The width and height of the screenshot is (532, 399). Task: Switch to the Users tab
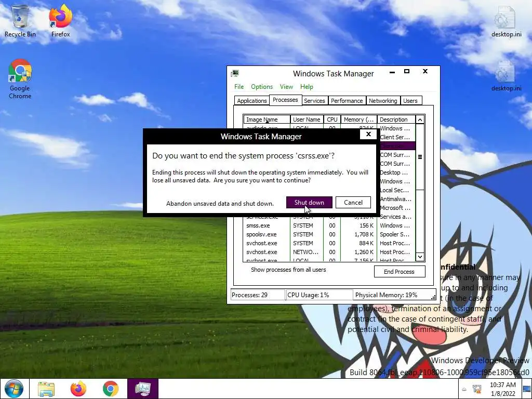pos(410,101)
